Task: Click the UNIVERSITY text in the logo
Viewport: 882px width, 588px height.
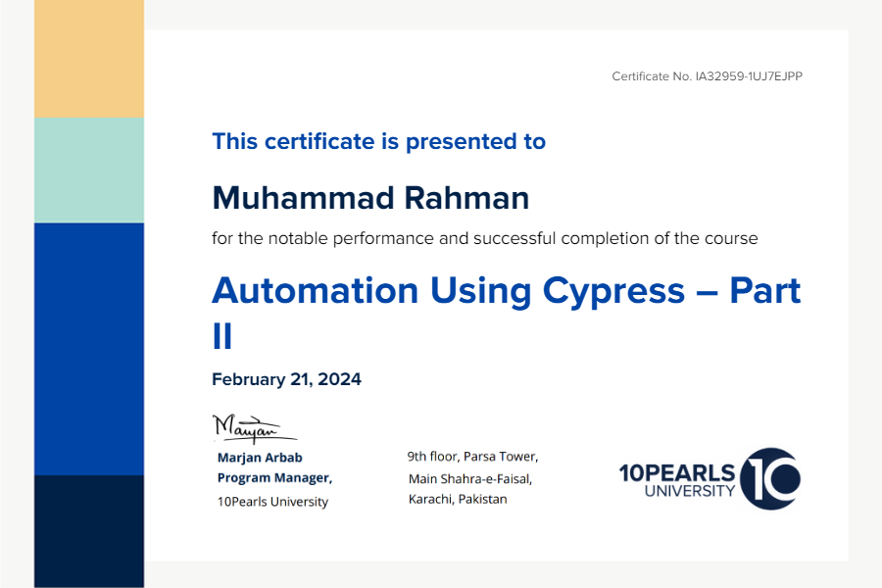Action: (690, 491)
